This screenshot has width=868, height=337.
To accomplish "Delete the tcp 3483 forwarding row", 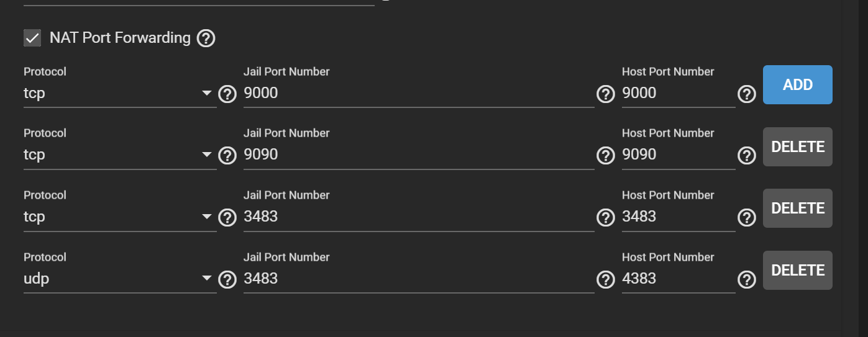I will pos(797,208).
